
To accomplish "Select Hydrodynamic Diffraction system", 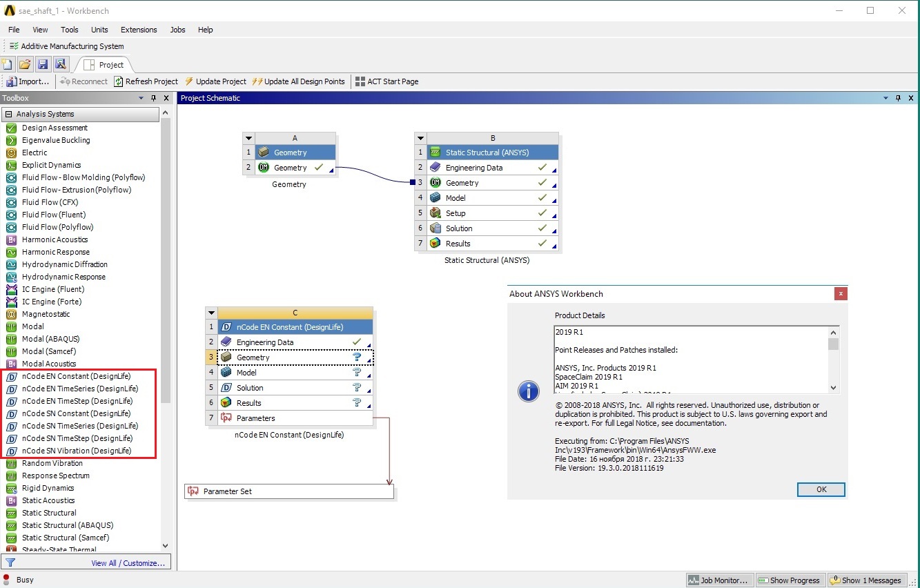I will pyautogui.click(x=64, y=264).
